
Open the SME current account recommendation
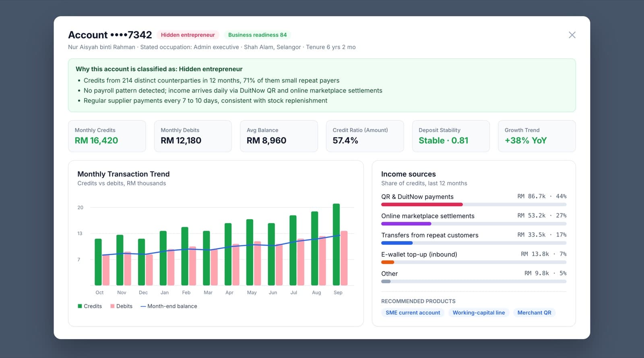pyautogui.click(x=413, y=312)
